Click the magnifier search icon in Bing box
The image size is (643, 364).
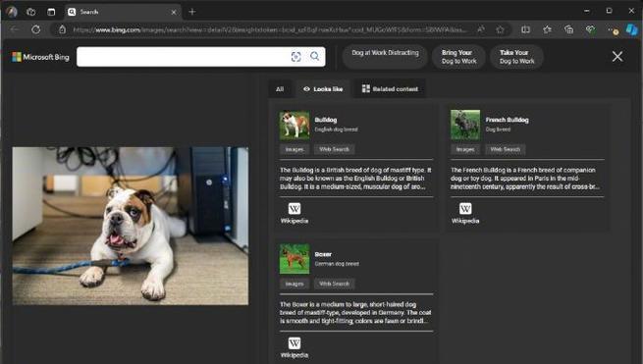point(314,56)
